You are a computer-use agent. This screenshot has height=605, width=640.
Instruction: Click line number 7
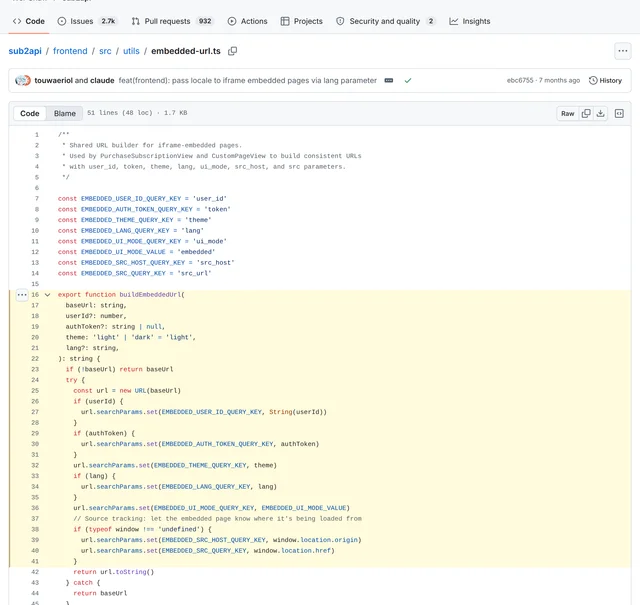tap(37, 198)
